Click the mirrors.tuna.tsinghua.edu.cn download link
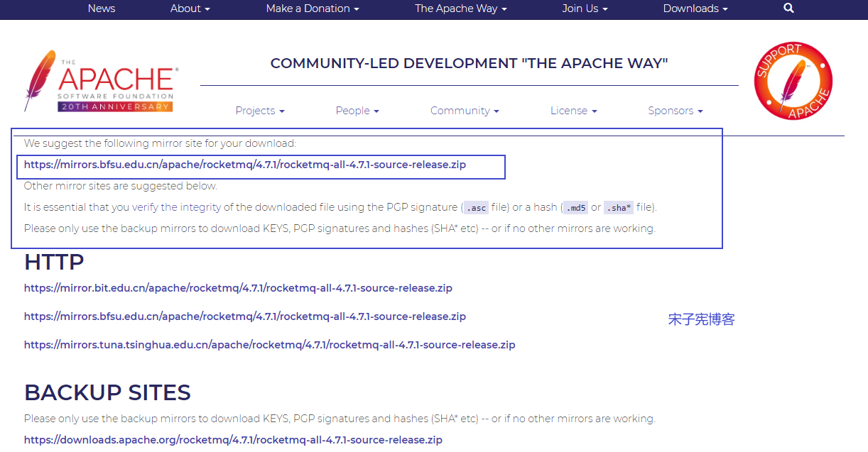The height and width of the screenshot is (452, 868). point(270,345)
